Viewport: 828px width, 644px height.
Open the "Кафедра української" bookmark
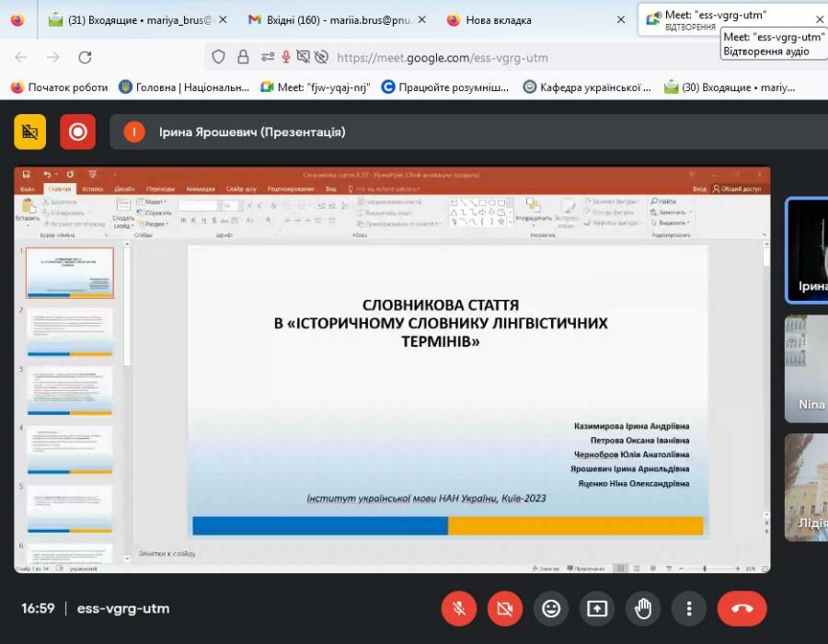tap(587, 87)
